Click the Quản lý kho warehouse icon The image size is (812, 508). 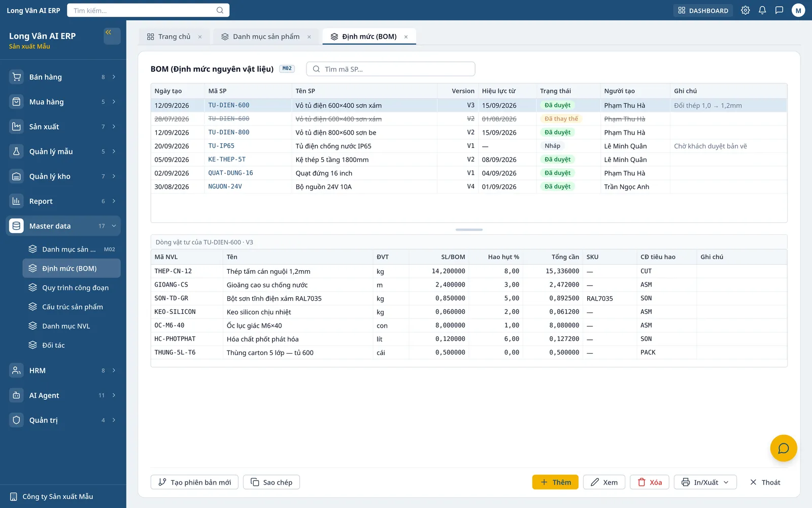point(16,176)
